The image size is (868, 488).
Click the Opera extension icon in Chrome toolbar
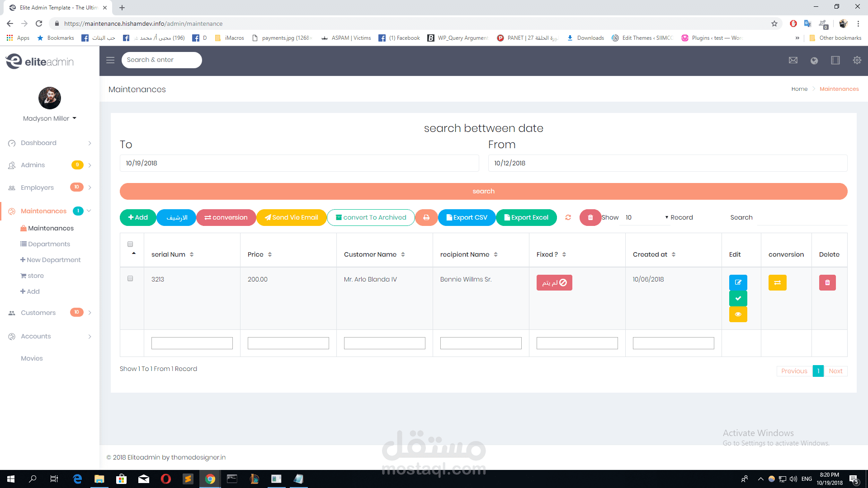(x=793, y=23)
